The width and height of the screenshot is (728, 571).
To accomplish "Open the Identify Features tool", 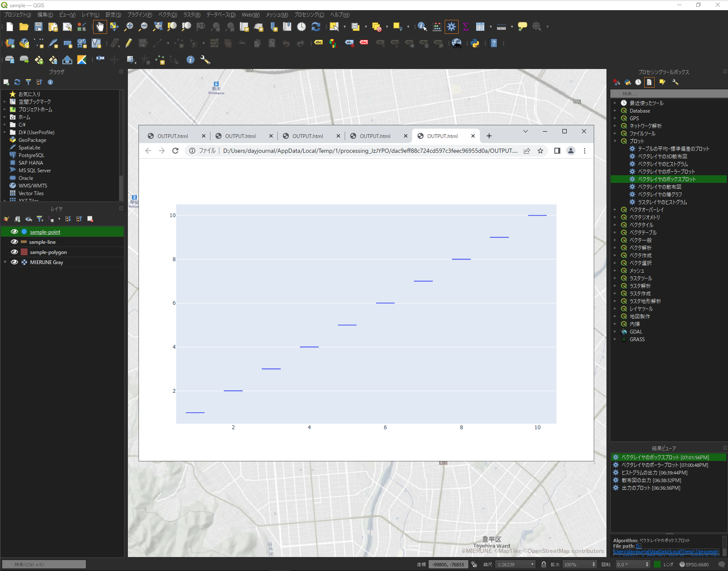I will (x=422, y=27).
